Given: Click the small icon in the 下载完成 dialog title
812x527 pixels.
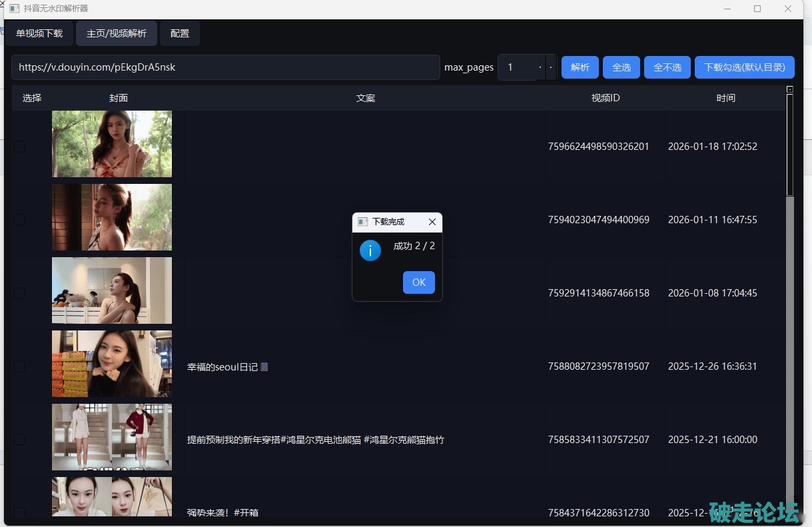Looking at the screenshot, I should (x=362, y=222).
